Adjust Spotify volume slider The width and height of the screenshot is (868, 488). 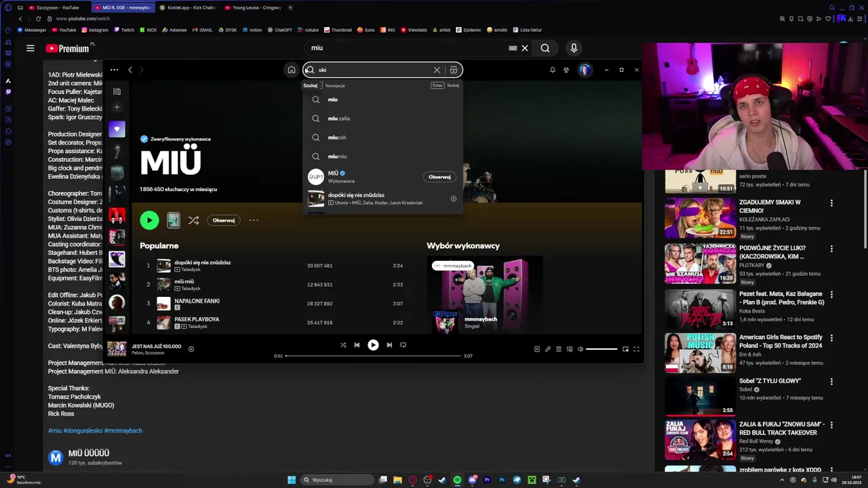[601, 349]
